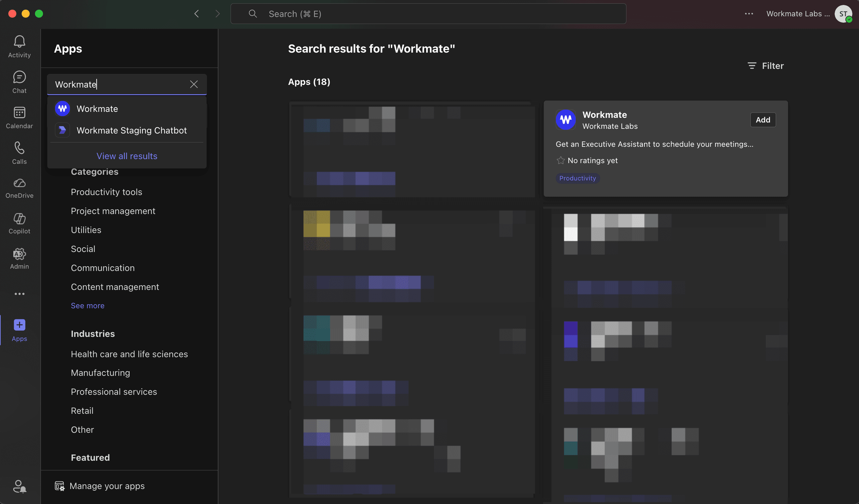Click the search magnifier icon in top bar

coord(253,14)
